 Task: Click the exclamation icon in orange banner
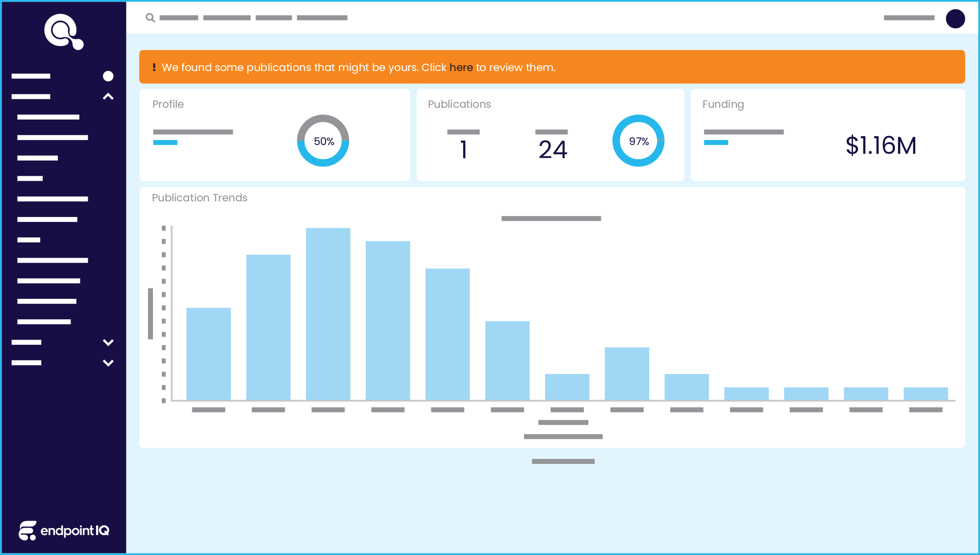coord(154,67)
